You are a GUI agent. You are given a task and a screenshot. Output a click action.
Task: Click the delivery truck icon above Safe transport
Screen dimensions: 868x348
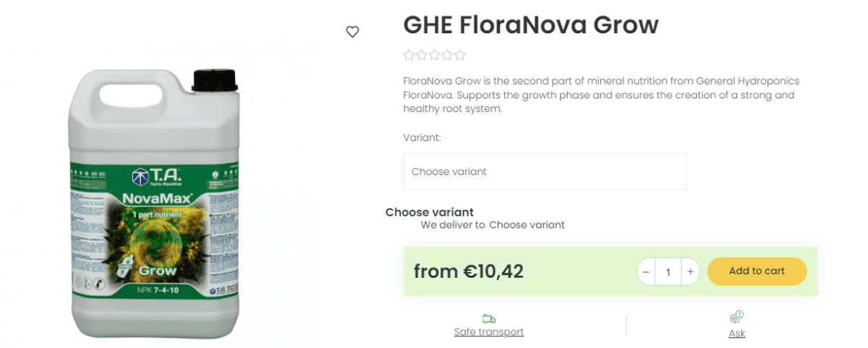click(489, 318)
